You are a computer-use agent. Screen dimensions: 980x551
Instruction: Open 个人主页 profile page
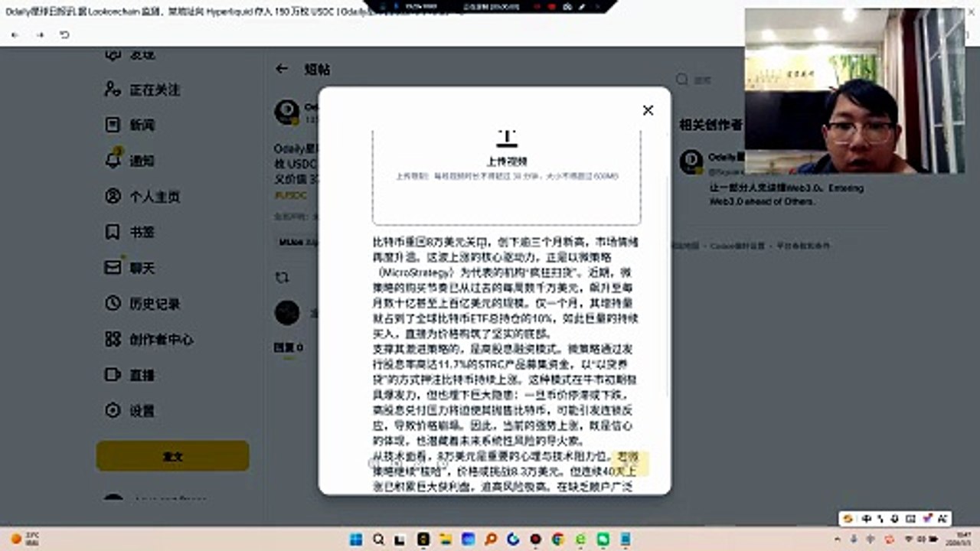click(155, 197)
